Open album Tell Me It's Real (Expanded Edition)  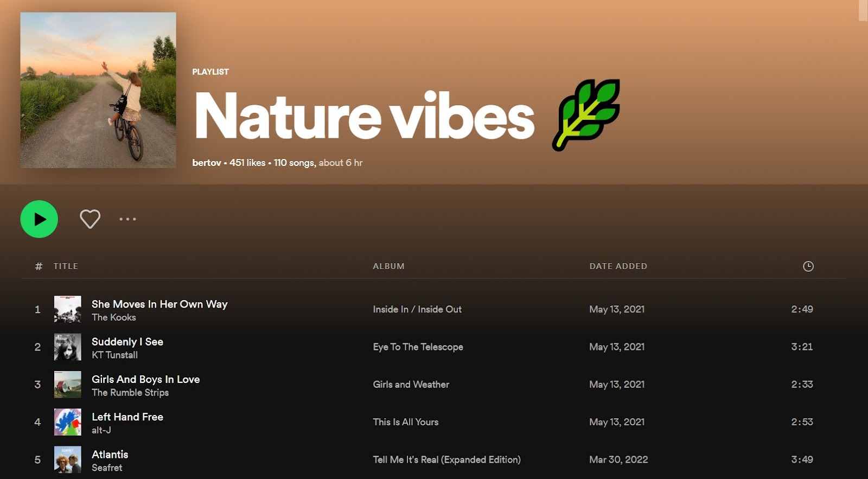[x=446, y=459]
